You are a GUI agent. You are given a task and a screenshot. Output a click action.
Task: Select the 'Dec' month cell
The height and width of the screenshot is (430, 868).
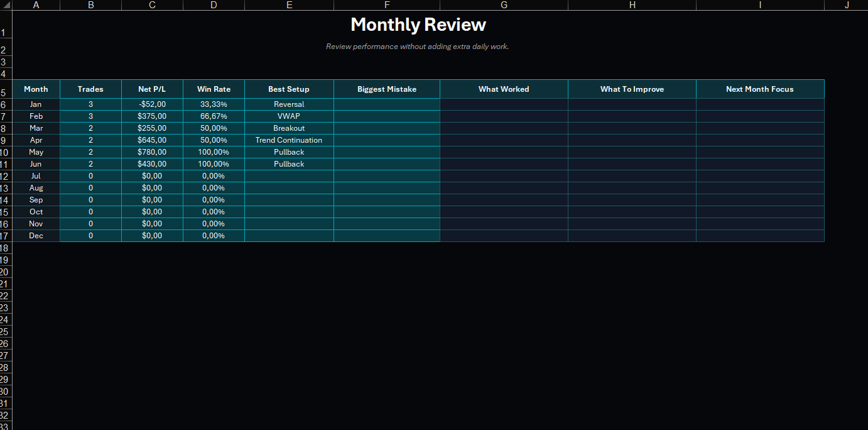click(36, 236)
